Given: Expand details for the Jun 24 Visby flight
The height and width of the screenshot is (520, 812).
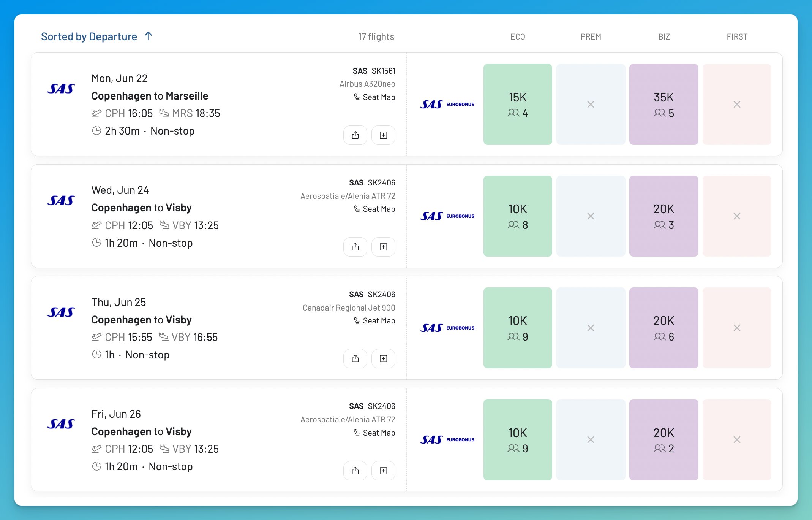Looking at the screenshot, I should point(383,247).
